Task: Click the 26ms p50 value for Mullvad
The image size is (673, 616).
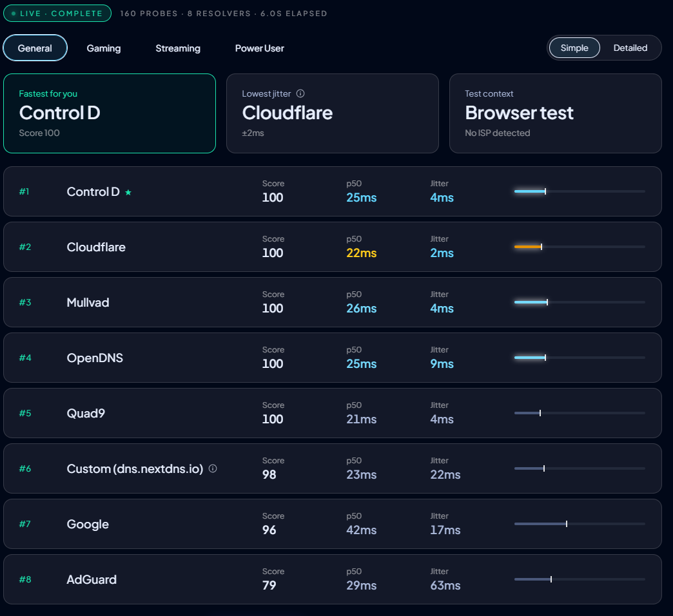Action: coord(362,309)
